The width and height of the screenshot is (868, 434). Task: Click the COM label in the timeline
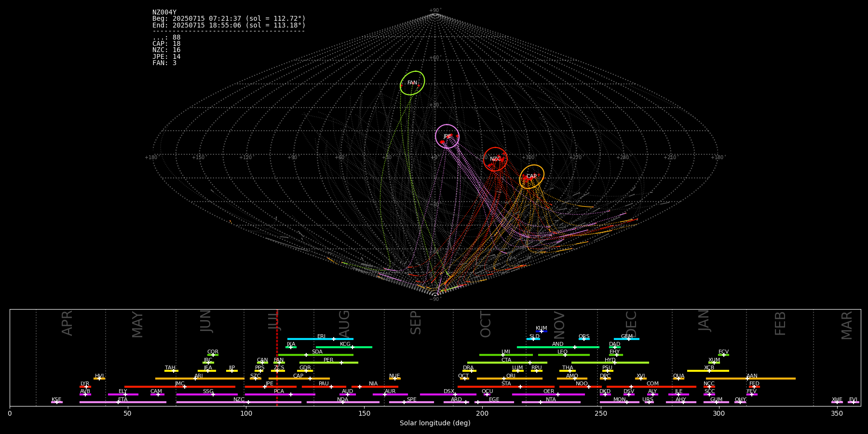(652, 383)
